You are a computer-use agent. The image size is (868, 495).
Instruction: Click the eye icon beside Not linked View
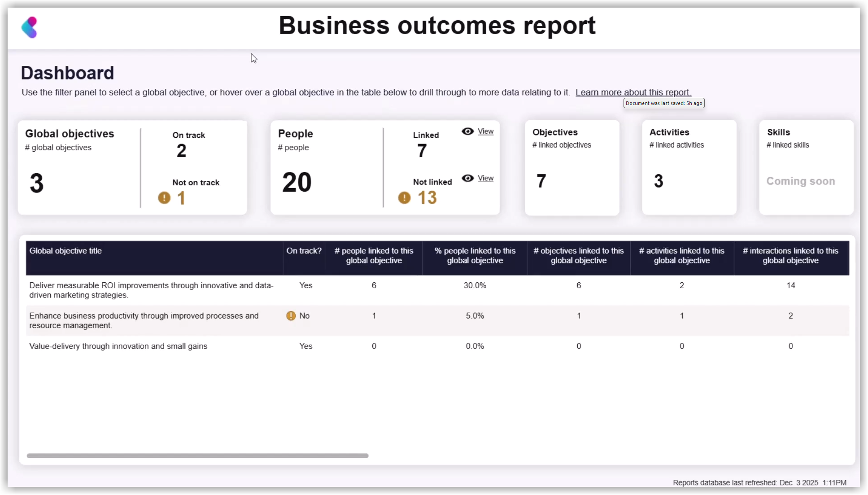tap(467, 178)
